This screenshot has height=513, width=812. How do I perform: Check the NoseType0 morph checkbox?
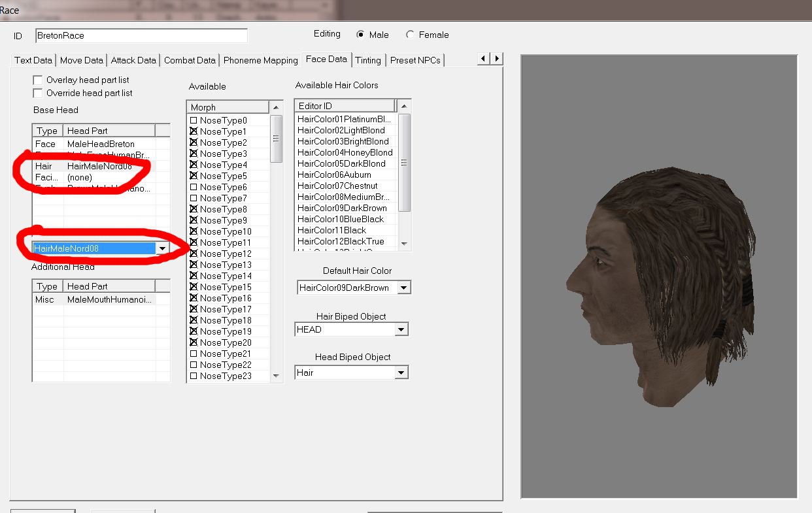coord(194,120)
